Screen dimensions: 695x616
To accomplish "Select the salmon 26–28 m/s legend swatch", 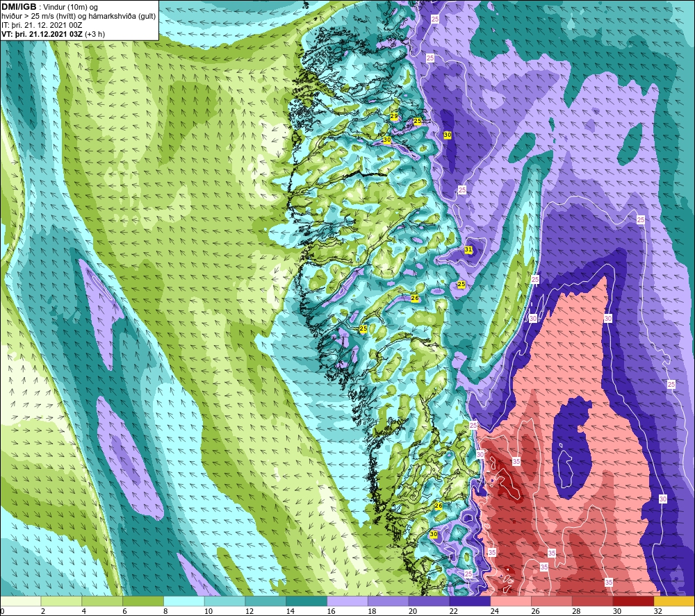I will point(552,601).
